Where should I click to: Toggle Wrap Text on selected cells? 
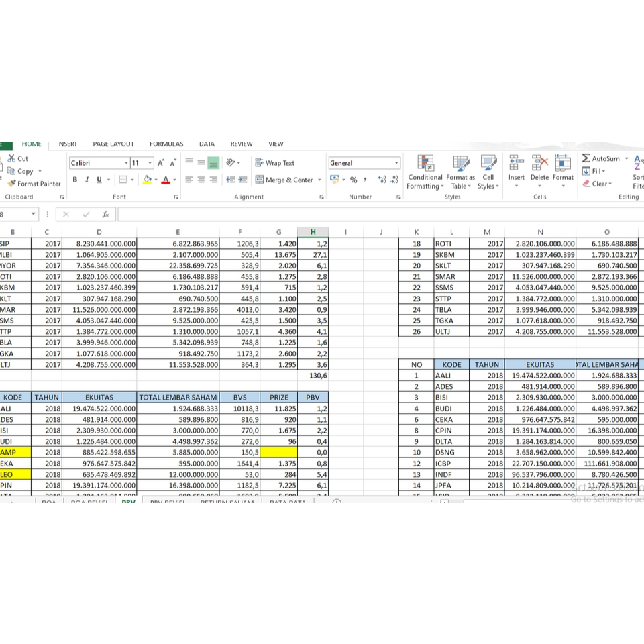[275, 163]
